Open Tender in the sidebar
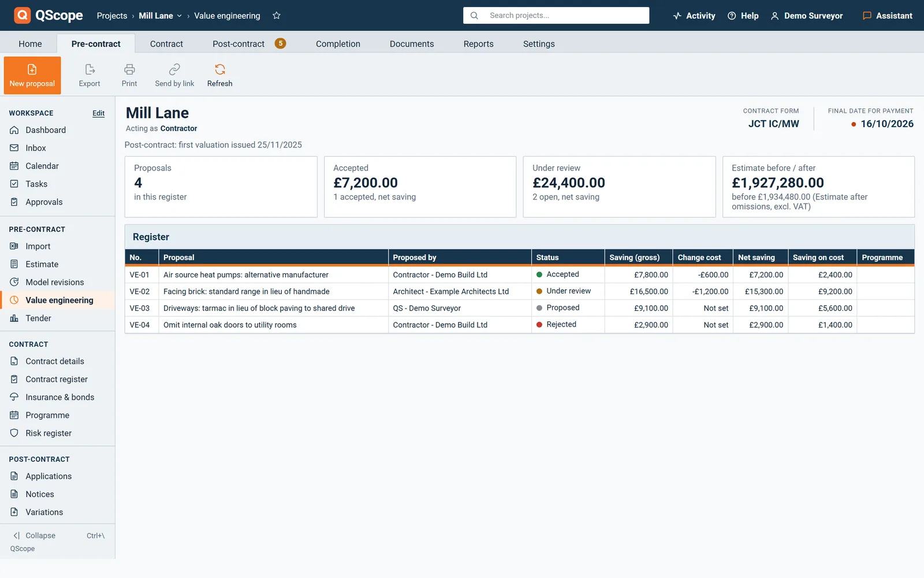 click(58, 318)
